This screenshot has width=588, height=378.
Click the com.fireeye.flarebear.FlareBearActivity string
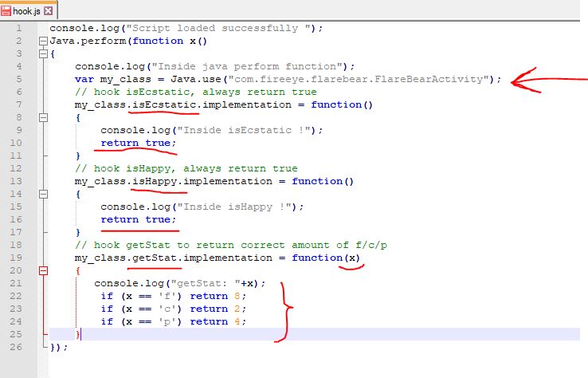coord(359,79)
